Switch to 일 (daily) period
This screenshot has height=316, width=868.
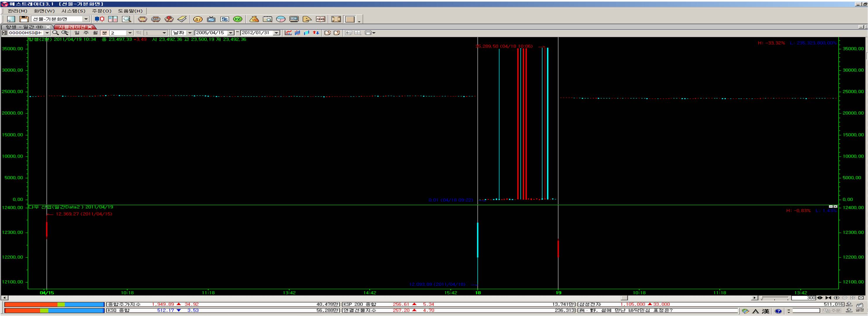77,33
